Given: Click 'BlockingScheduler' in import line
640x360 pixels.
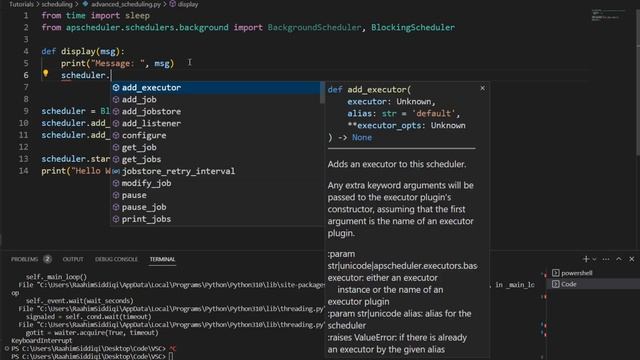Looking at the screenshot, I should [413, 27].
